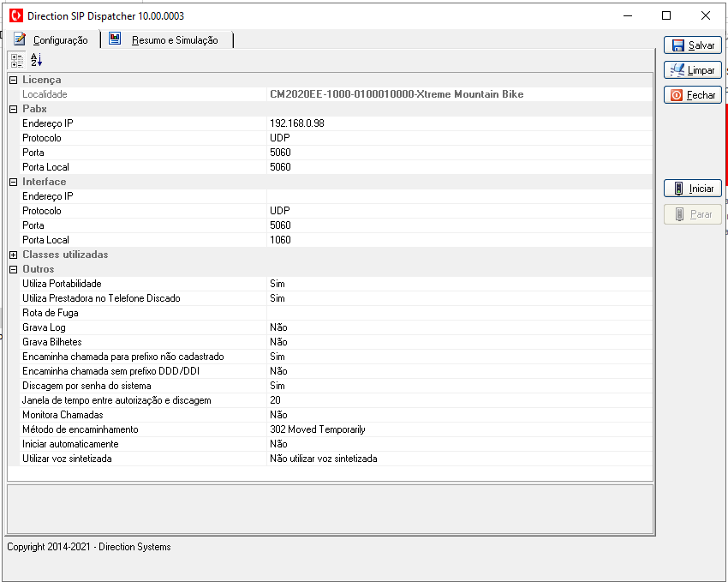Screen dimensions: 728x582
Task: Collapse the Pabx section
Action: [14, 110]
